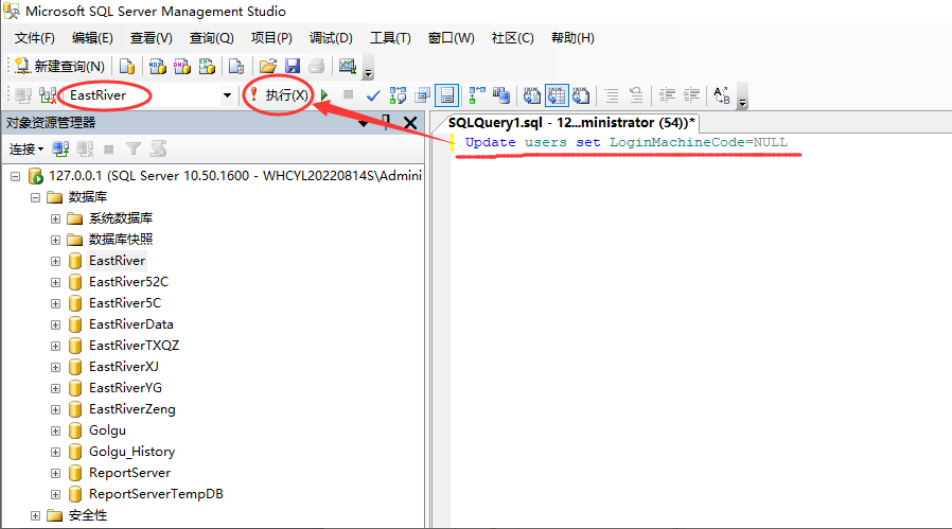Toggle the IntelliSense Enabled icon
The height and width of the screenshot is (529, 952).
(447, 95)
